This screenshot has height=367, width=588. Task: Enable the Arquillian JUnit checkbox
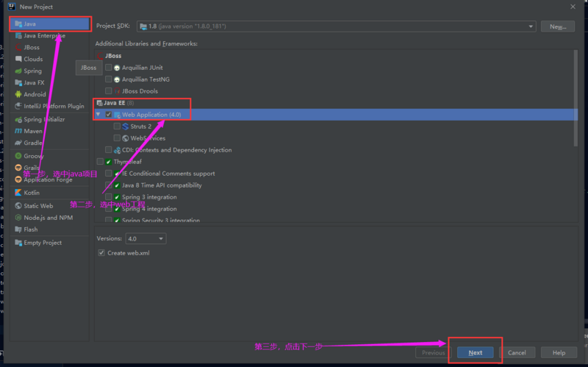[x=108, y=68]
